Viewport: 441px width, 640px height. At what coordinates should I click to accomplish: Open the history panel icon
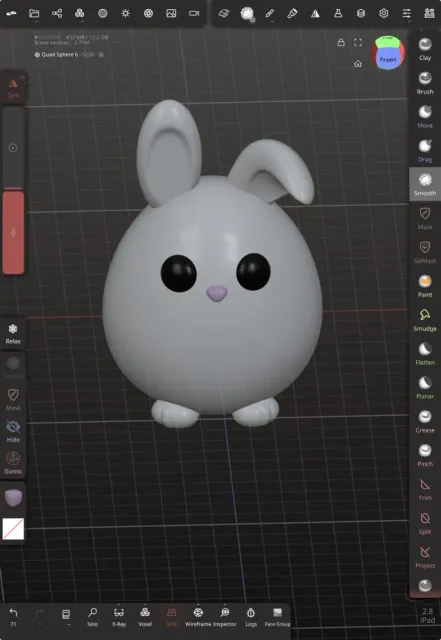coord(66,616)
